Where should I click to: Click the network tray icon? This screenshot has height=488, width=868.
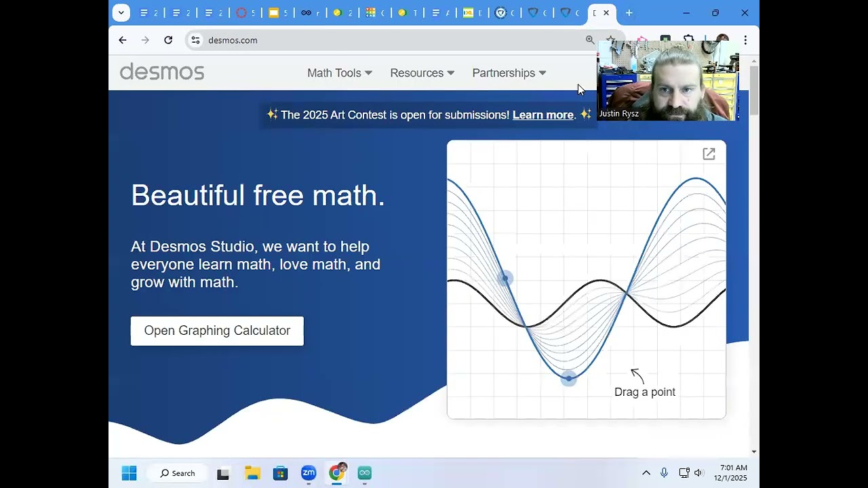[x=684, y=473]
